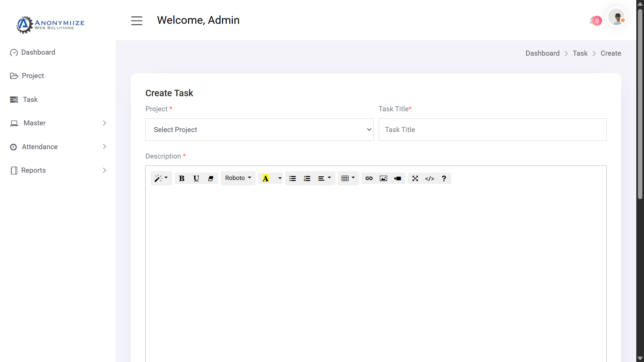Open Project in the sidebar
The height and width of the screenshot is (362, 644).
click(33, 76)
